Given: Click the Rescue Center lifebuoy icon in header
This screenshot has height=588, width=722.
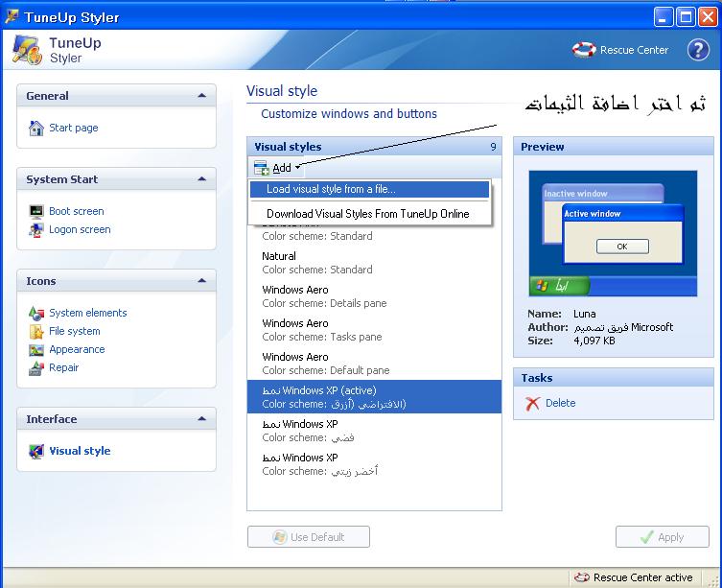Looking at the screenshot, I should [584, 50].
